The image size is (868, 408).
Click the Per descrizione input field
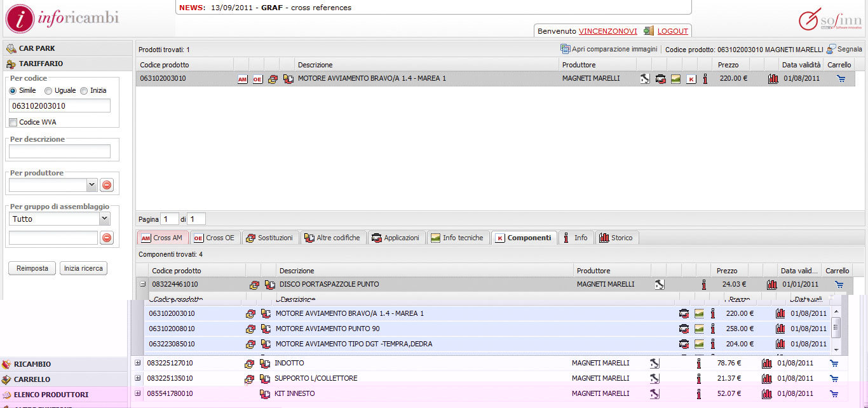pyautogui.click(x=60, y=151)
